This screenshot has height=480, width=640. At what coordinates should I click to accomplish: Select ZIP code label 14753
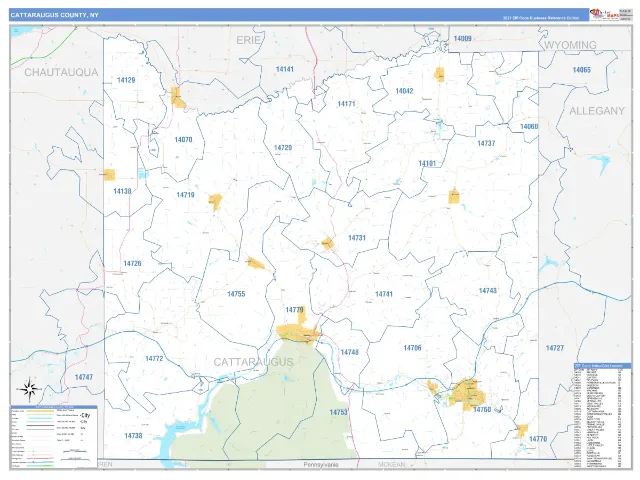coord(338,412)
